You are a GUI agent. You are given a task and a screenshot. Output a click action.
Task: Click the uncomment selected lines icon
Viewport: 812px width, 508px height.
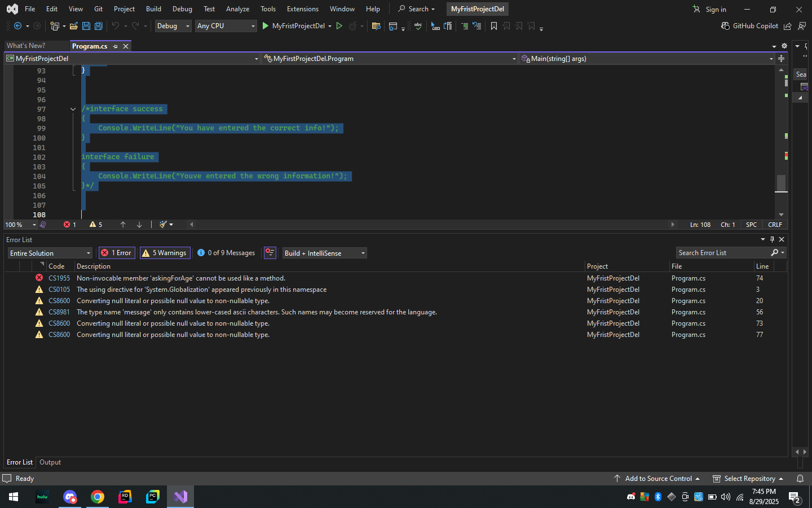tap(477, 26)
